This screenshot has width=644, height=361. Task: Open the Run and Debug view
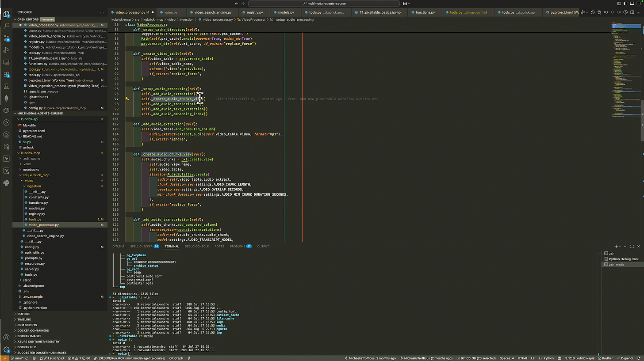6,50
